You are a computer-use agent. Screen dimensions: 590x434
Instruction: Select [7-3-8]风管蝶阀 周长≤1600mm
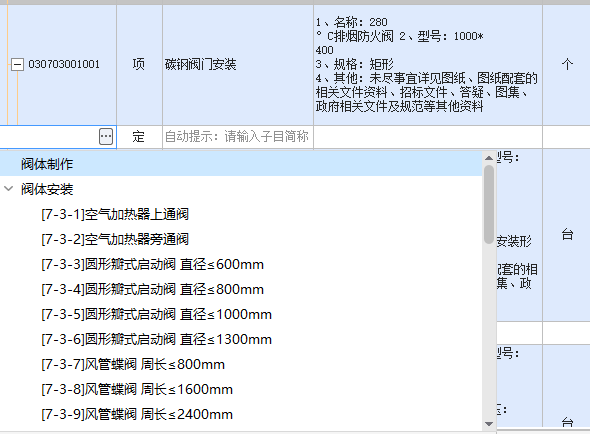coord(137,389)
